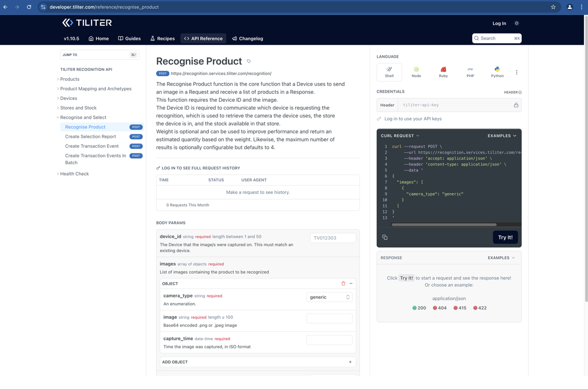588x389 pixels.
Task: Bookmark this page with star icon
Action: coord(553,7)
